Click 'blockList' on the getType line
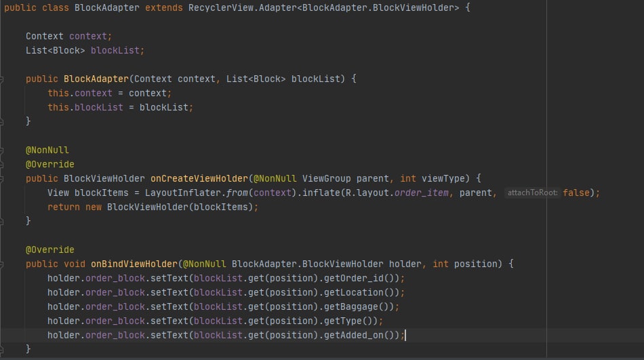The image size is (644, 360). click(x=218, y=321)
